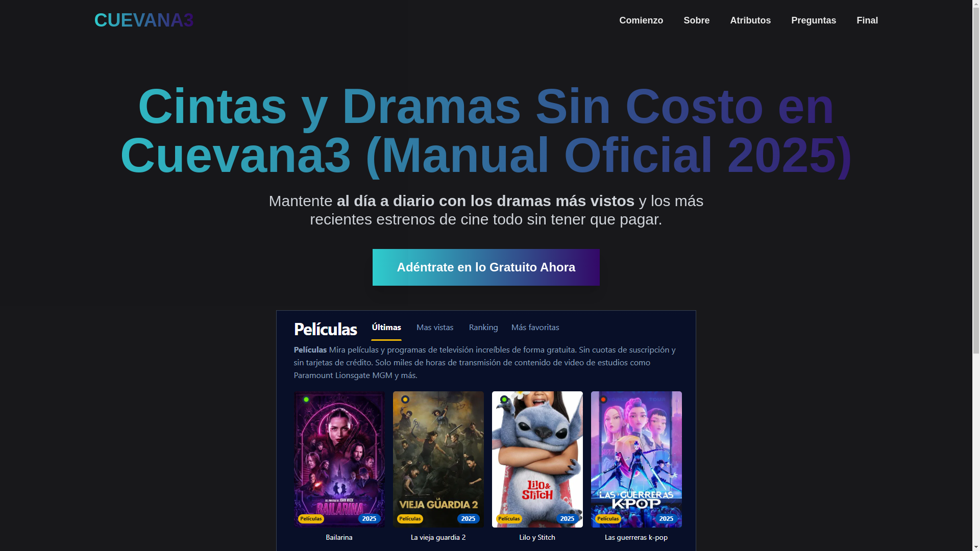Click the Películas badge on Las guerreras k-pop
Image resolution: width=980 pixels, height=551 pixels.
point(608,519)
